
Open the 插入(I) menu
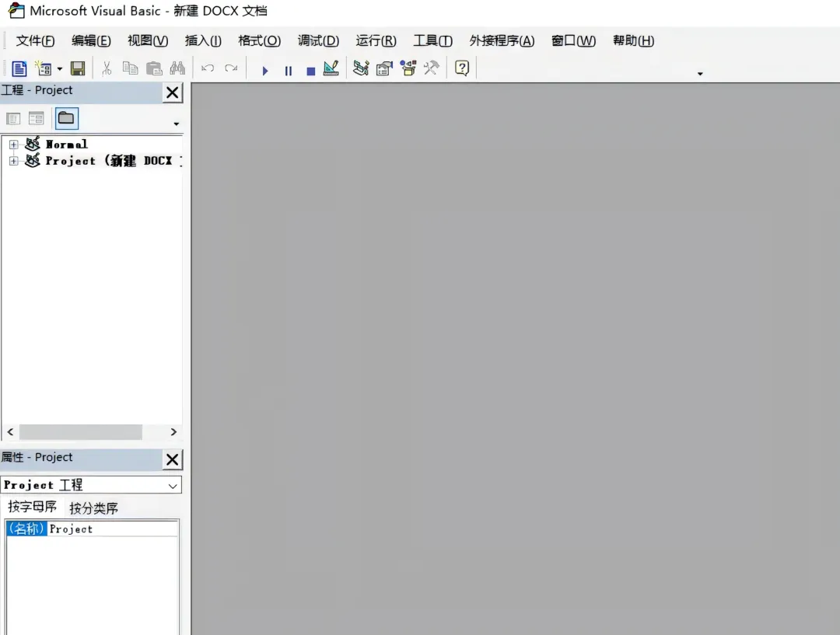click(203, 40)
